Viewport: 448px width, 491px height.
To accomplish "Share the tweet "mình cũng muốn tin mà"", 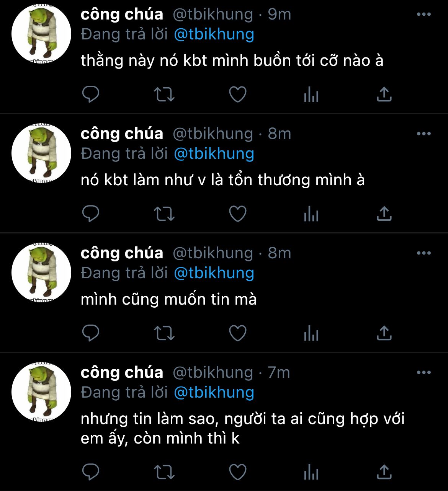I will [384, 333].
